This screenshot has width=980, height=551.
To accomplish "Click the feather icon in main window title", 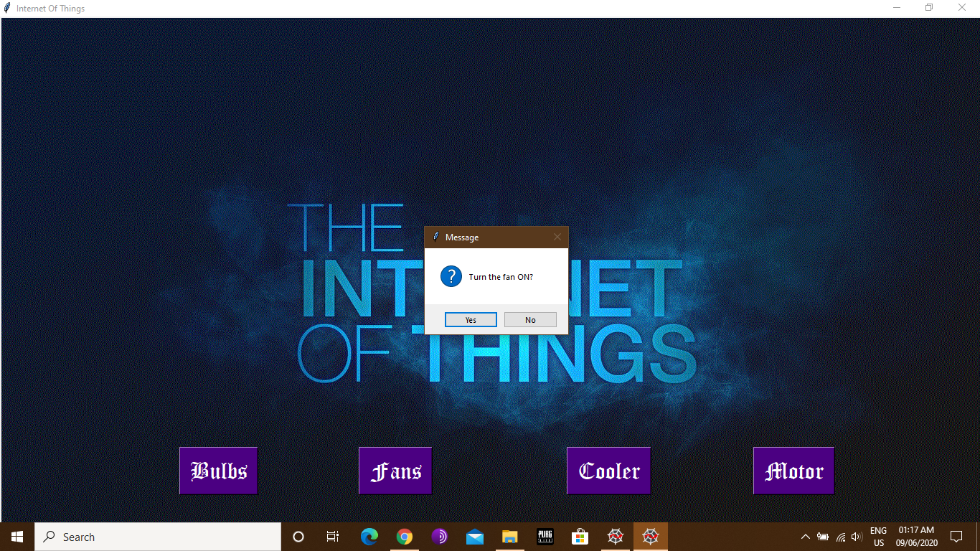I will [7, 8].
